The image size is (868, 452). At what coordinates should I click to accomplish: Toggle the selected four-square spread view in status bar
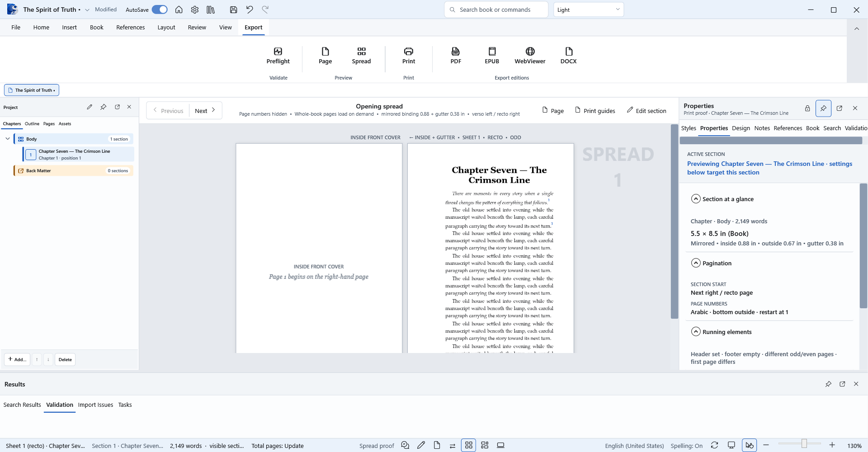[469, 445]
